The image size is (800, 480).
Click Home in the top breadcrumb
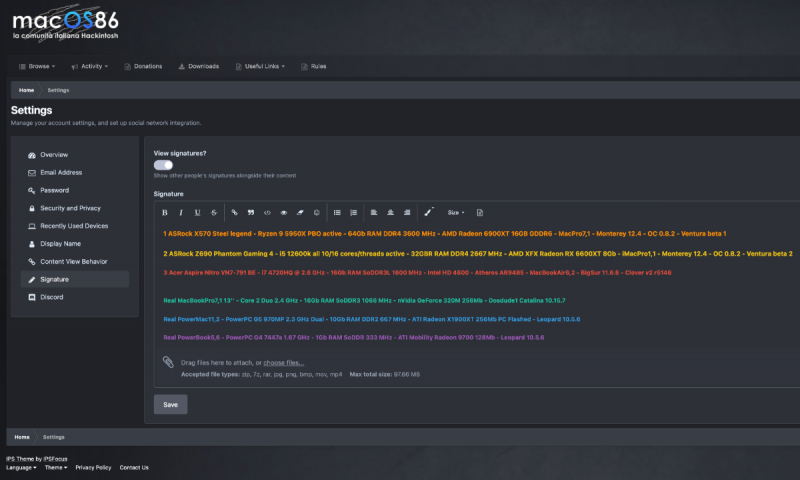27,90
